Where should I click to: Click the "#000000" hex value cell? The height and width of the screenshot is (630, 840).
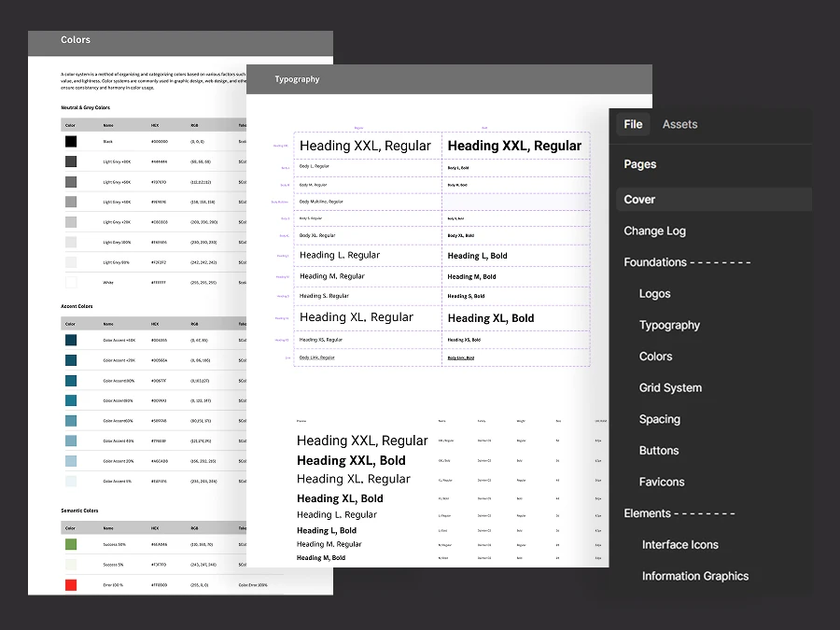tap(160, 142)
